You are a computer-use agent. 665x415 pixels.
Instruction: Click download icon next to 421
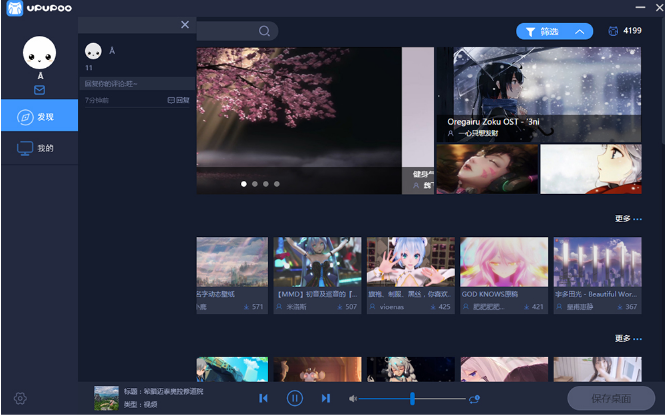(x=526, y=307)
